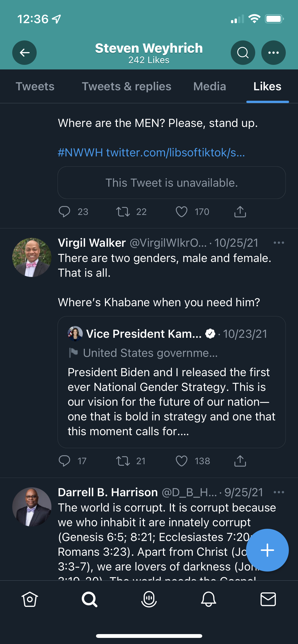The image size is (298, 644).
Task: Open the Media tab
Action: [210, 86]
